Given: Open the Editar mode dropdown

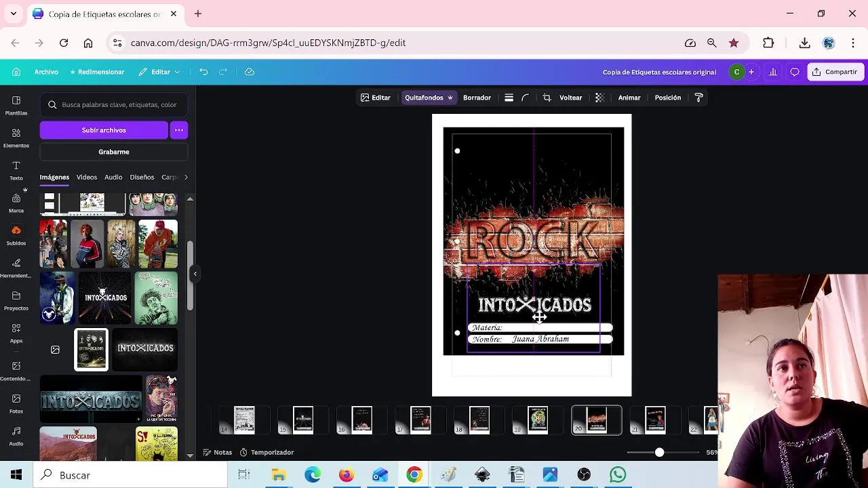Looking at the screenshot, I should pyautogui.click(x=159, y=72).
